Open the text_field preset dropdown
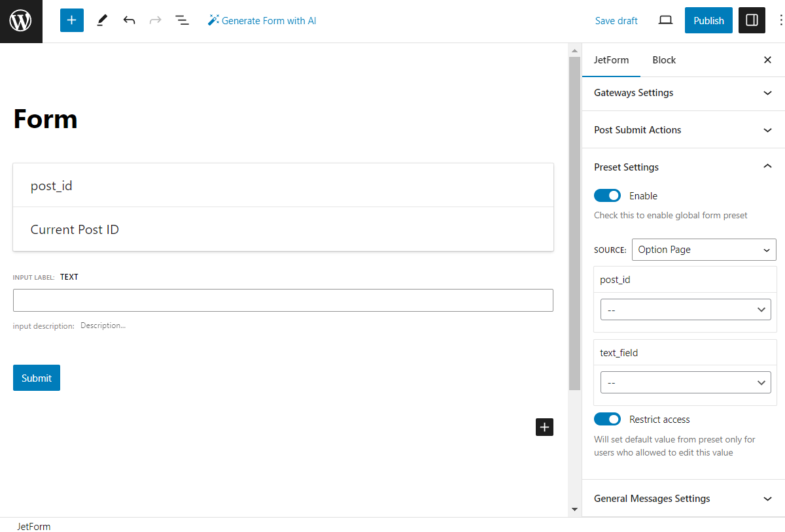 (x=685, y=382)
